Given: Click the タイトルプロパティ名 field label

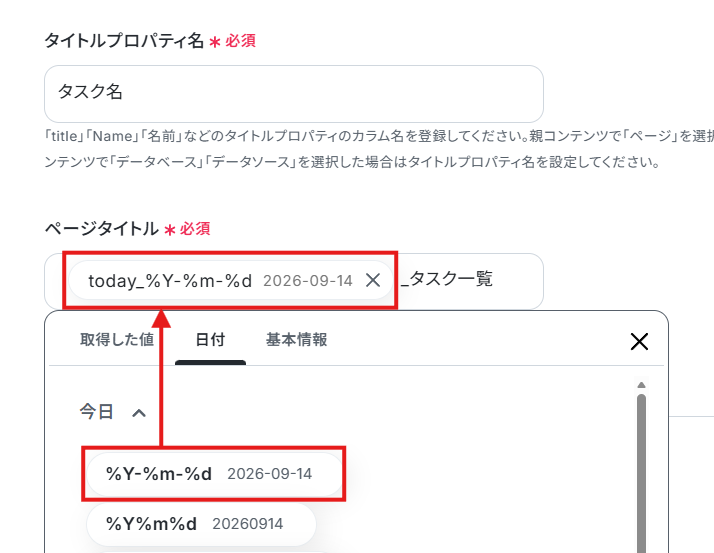Looking at the screenshot, I should pyautogui.click(x=124, y=41).
